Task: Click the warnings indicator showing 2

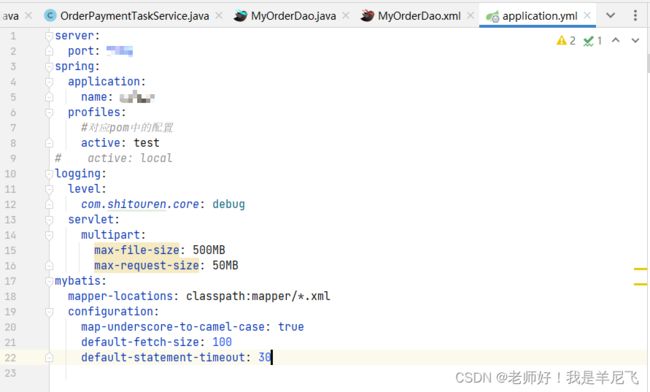Action: click(x=566, y=41)
